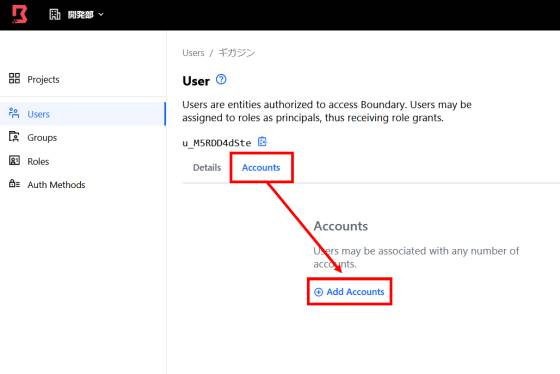Click the Accounts heading text
The image size is (560, 374).
click(341, 226)
